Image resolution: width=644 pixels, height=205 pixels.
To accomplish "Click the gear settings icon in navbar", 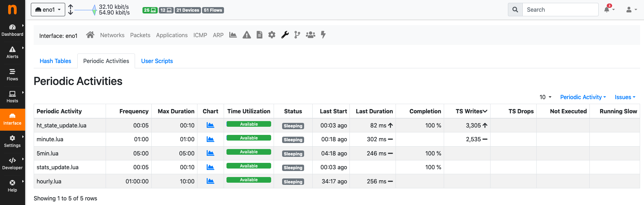I will point(272,35).
